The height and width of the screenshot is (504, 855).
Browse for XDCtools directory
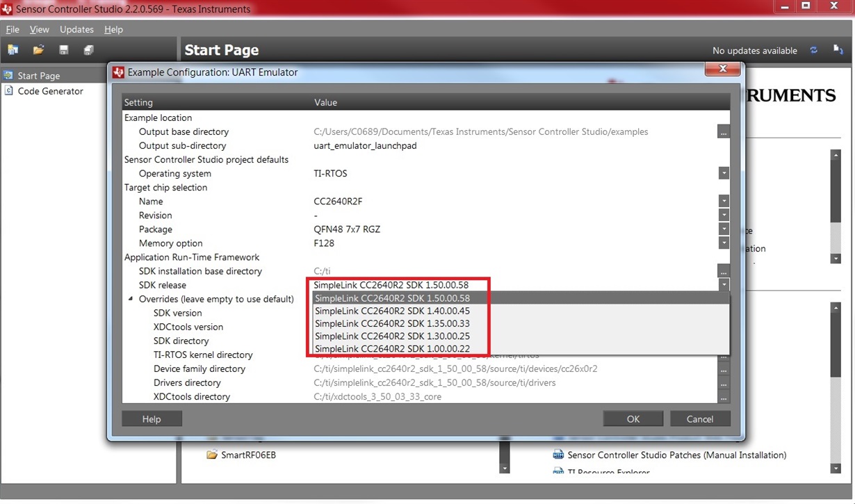(724, 398)
